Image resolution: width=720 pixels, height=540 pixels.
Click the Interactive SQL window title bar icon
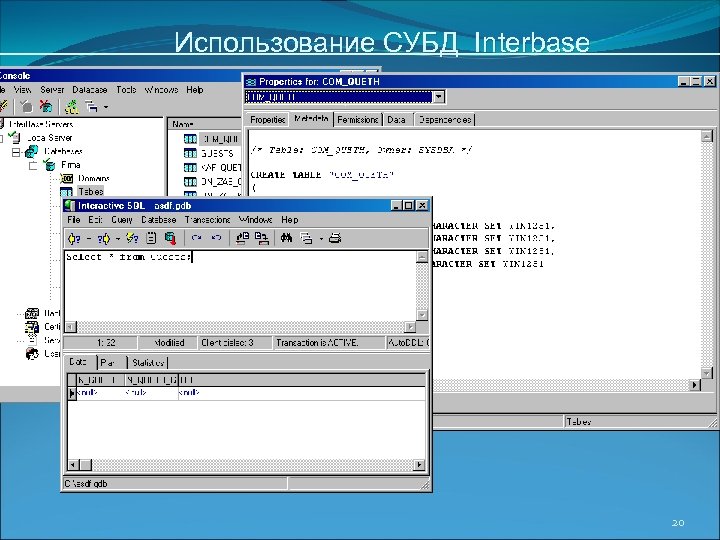tap(69, 205)
